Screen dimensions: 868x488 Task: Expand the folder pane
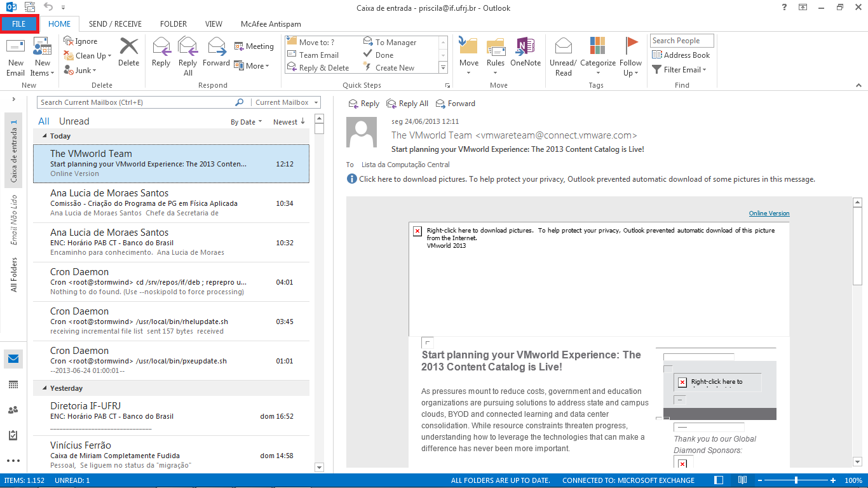click(x=14, y=99)
